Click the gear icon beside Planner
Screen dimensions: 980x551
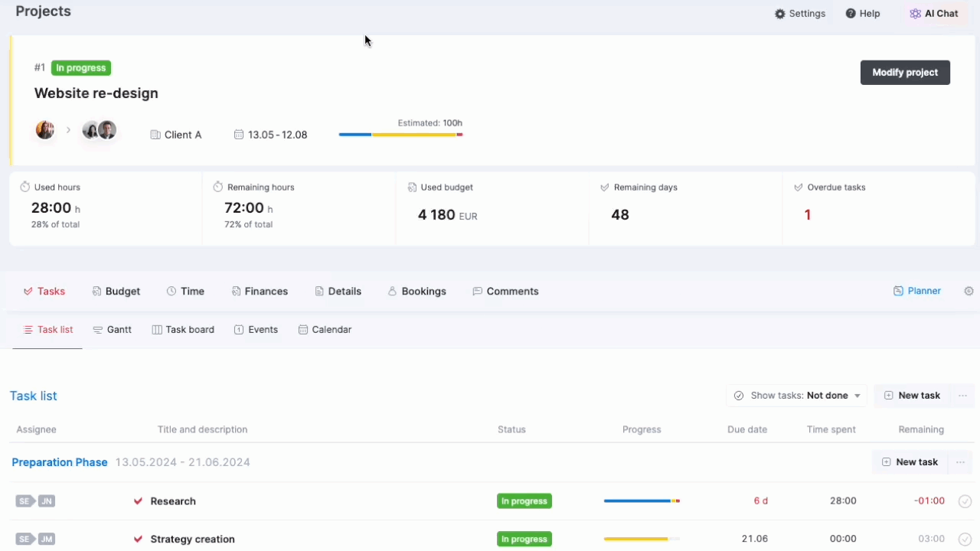(x=969, y=291)
